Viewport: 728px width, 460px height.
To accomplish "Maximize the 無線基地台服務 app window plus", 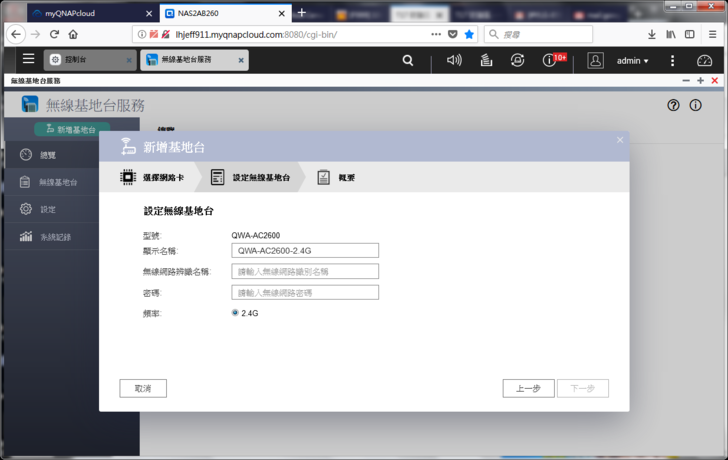I will (701, 80).
